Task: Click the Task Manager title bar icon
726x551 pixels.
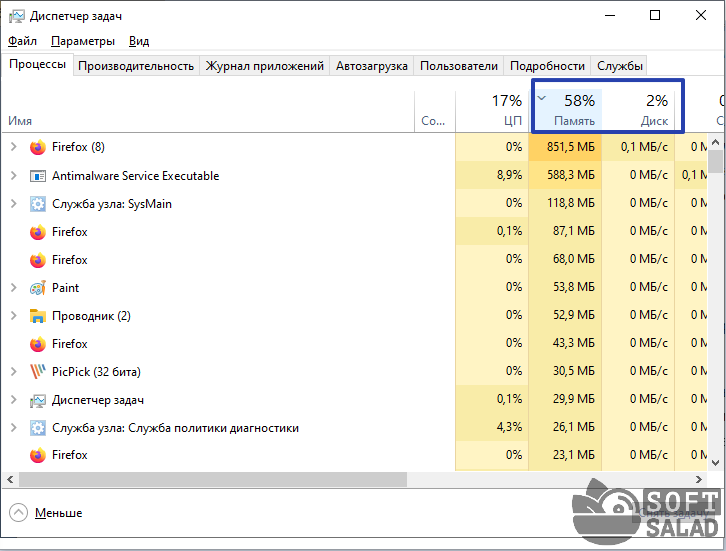Action: 17,16
